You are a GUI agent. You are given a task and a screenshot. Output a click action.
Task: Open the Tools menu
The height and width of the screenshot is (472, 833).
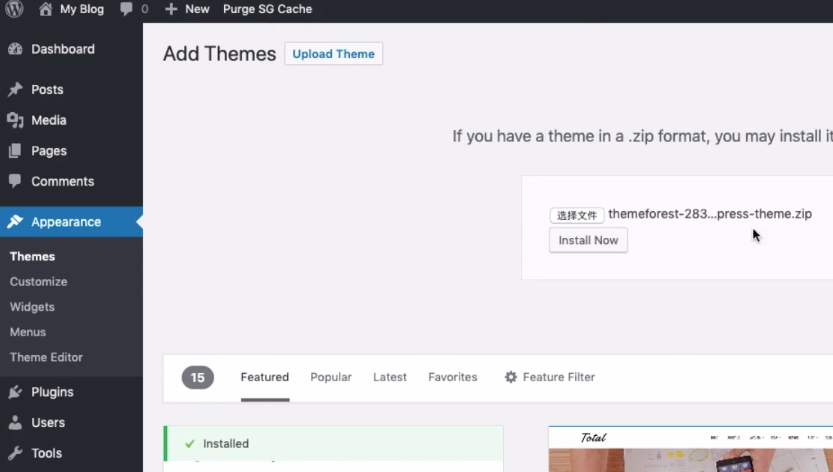46,453
